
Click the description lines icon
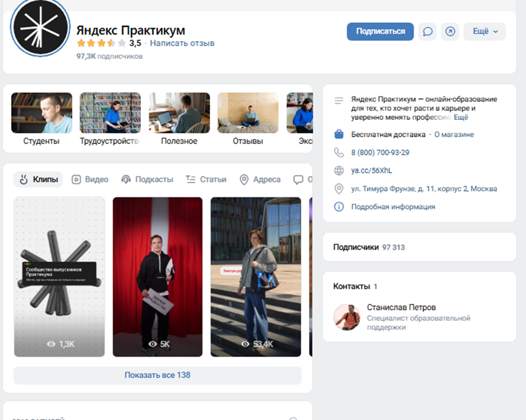coord(339,100)
